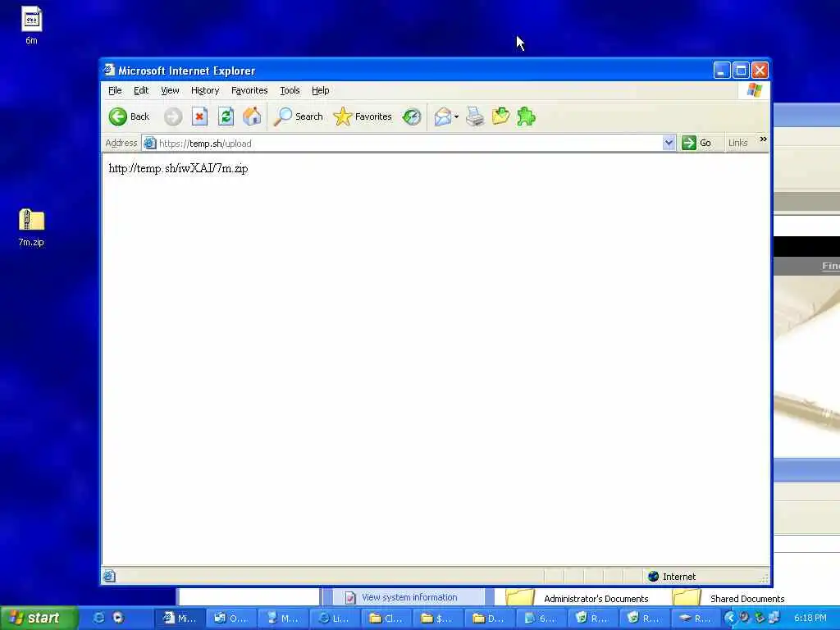This screenshot has height=630, width=840.
Task: Open the File menu
Action: tap(115, 90)
